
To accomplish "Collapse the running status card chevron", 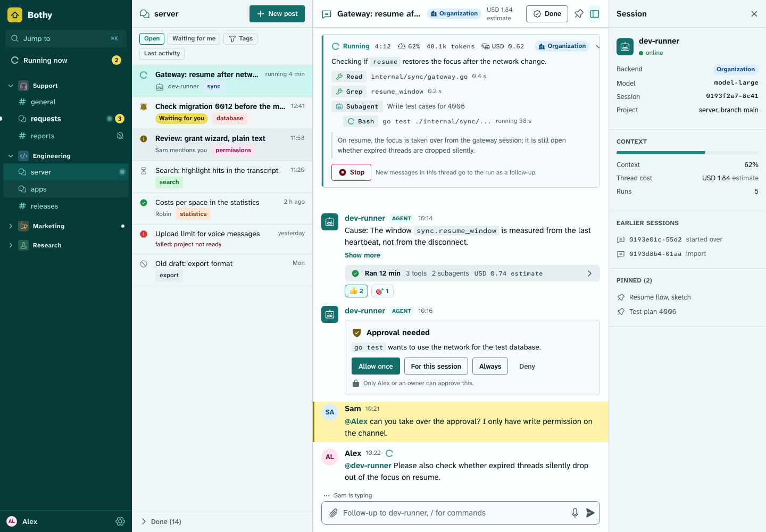I will pos(597,47).
